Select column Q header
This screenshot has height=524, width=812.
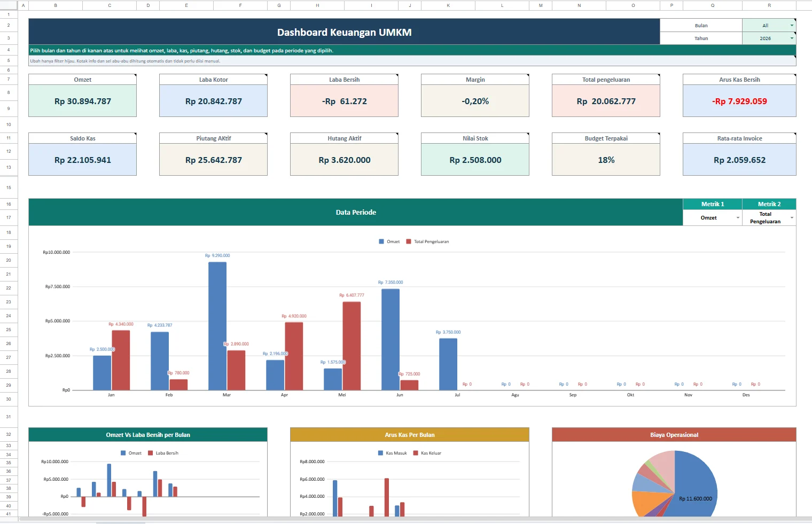click(713, 5)
